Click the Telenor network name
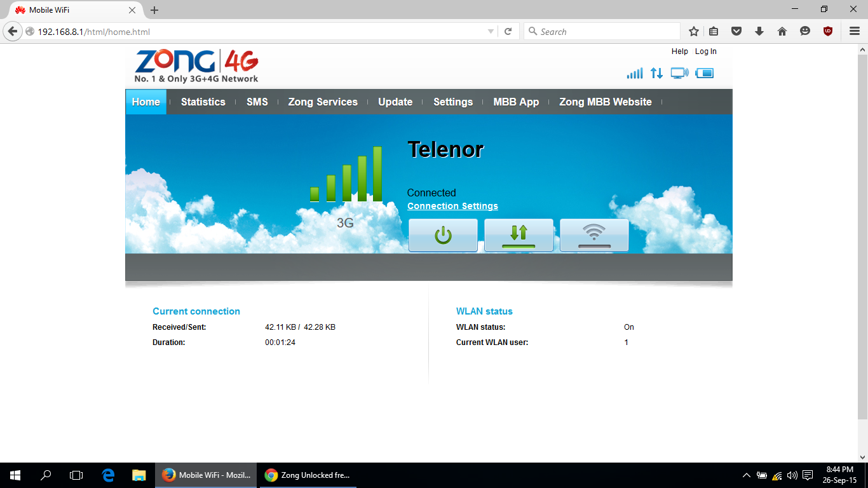 445,149
